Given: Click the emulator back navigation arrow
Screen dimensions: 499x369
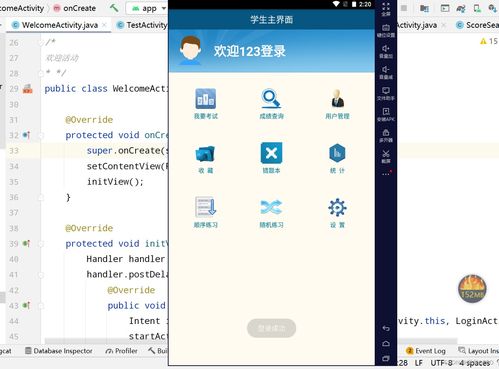Looking at the screenshot, I should 386,328.
